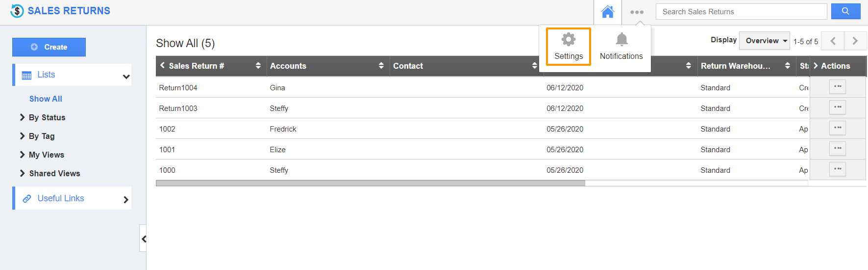
Task: Open the Return1003 record link
Action: coord(178,108)
